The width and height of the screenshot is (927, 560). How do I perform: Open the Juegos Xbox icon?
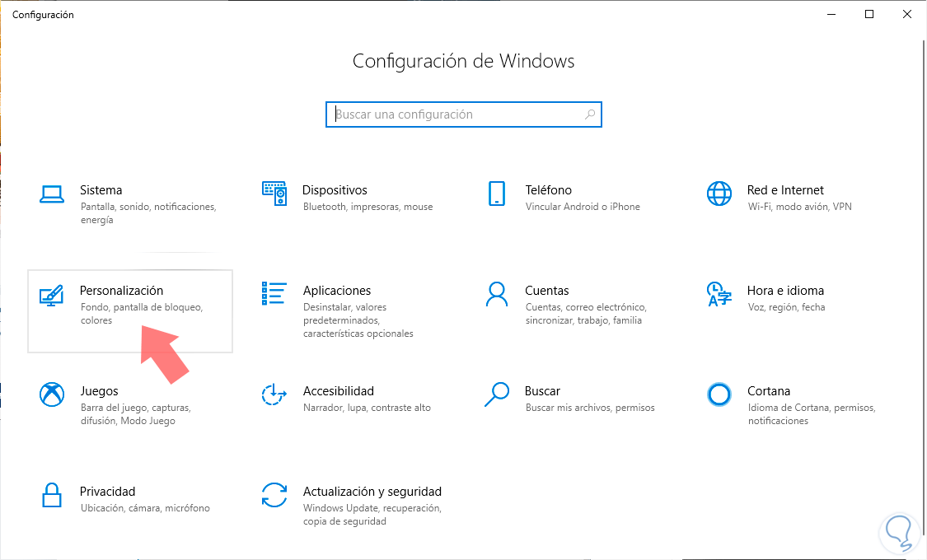[52, 394]
